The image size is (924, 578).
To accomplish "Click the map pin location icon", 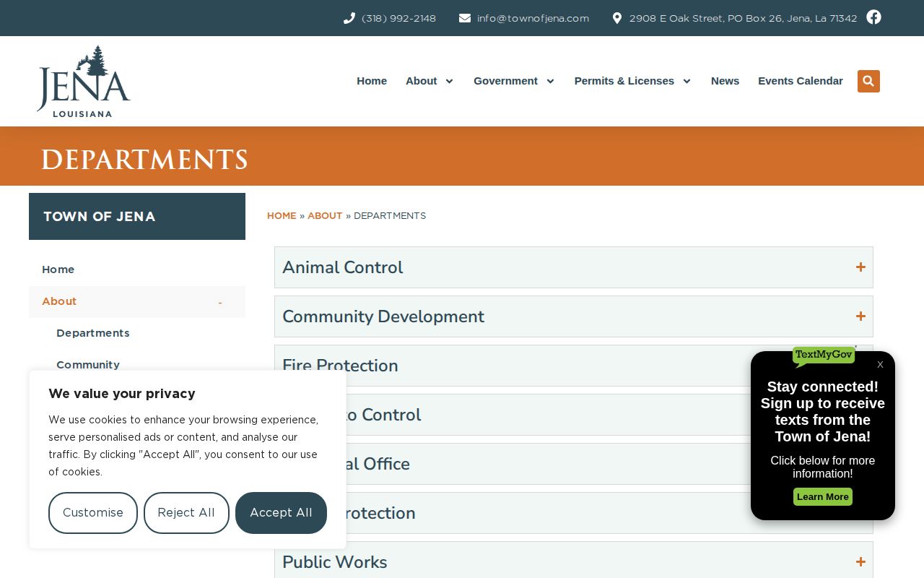I will [617, 18].
